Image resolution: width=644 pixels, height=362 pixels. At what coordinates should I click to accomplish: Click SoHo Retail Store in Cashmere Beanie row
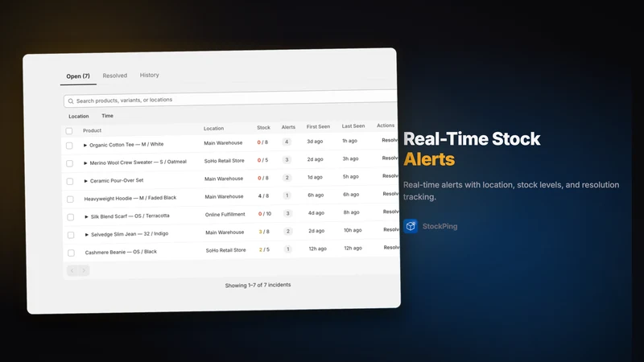[226, 250]
